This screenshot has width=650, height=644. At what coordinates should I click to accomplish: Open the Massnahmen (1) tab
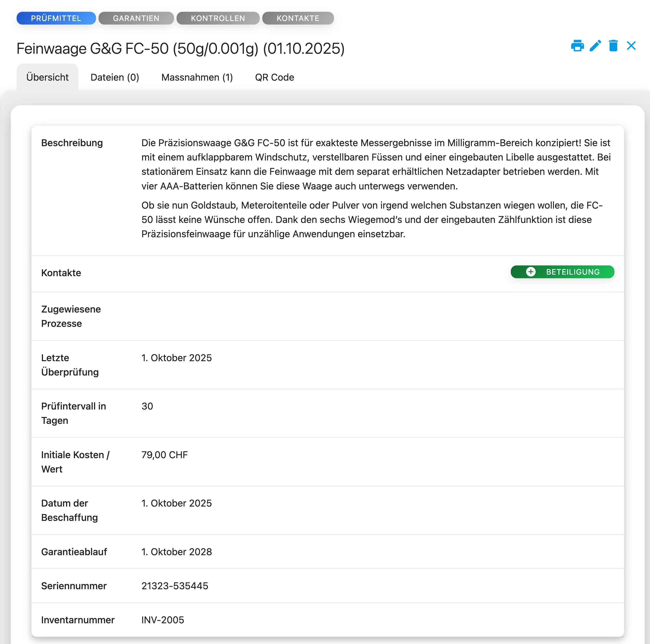point(197,77)
